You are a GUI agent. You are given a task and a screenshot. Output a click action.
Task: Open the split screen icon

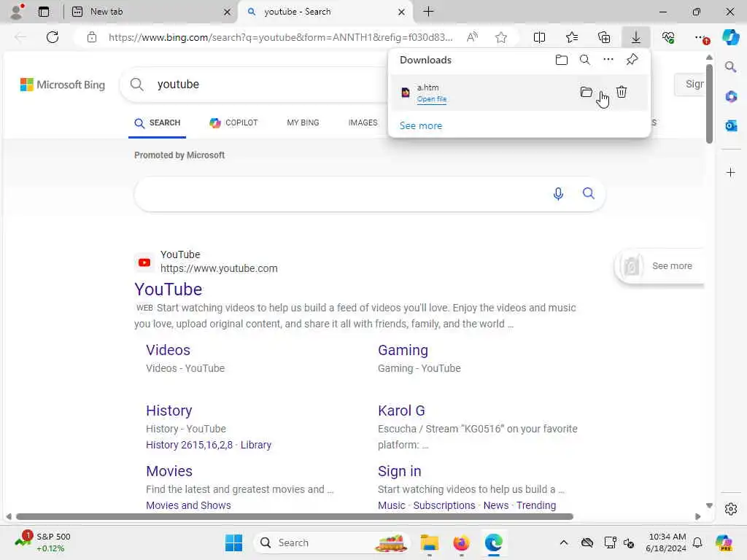[539, 37]
